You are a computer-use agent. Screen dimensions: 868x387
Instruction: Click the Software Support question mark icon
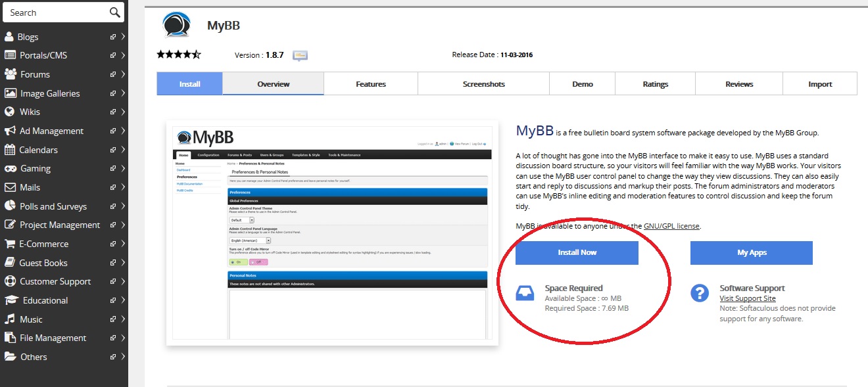pos(700,293)
